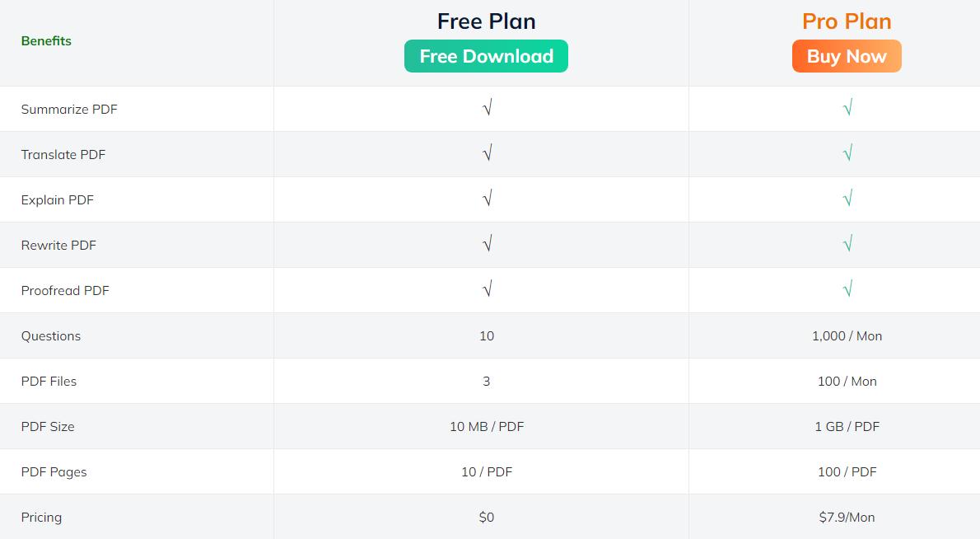980x539 pixels.
Task: Click the 10 MB / PDF size cell
Action: [487, 426]
